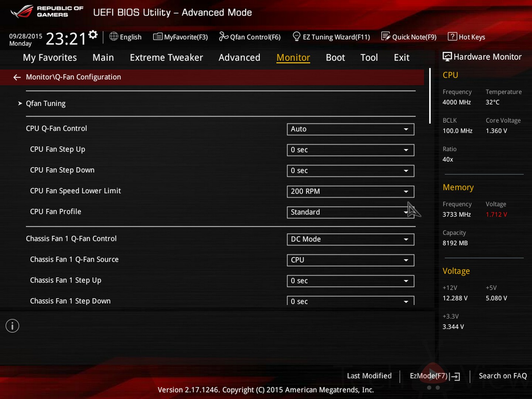Viewport: 532px width, 399px height.
Task: Open the CPU Fan Step Up dropdown
Action: (350, 150)
